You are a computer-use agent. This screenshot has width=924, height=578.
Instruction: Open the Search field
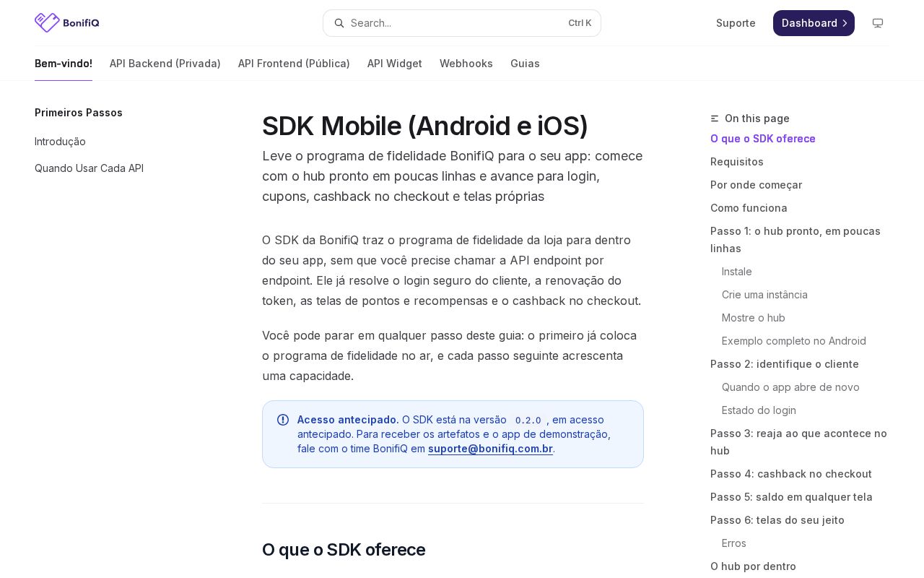[462, 23]
